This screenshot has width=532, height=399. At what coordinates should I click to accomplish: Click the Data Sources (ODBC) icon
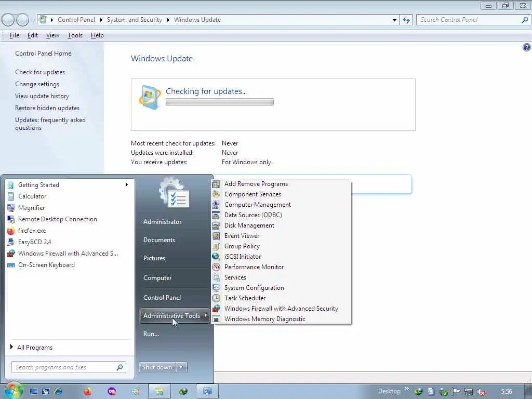pos(216,215)
